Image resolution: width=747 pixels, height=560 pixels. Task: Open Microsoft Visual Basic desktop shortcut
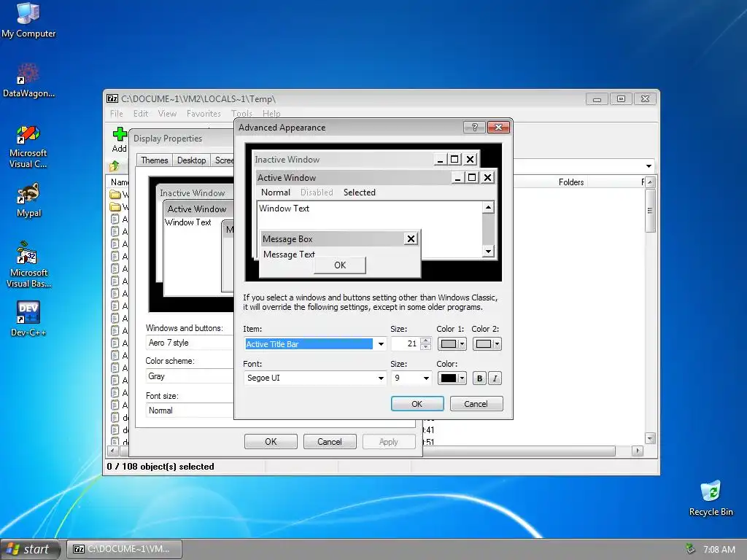click(28, 265)
